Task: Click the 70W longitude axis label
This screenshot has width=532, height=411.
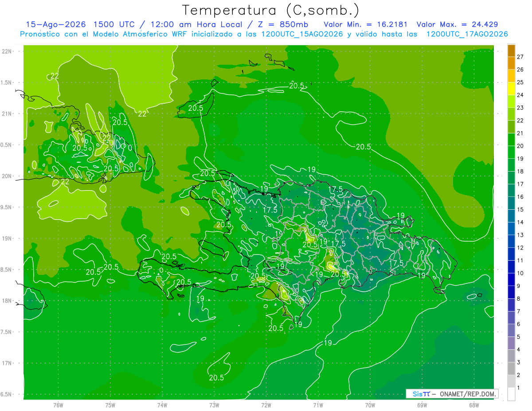Action: (370, 405)
